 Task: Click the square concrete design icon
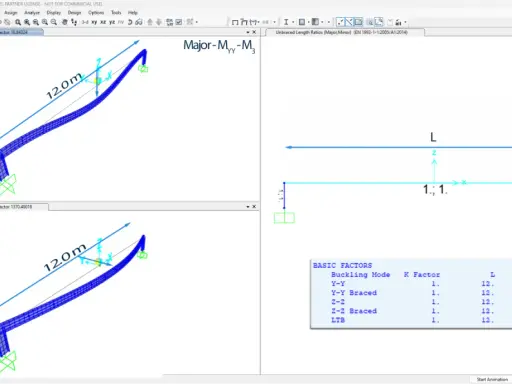(x=302, y=22)
